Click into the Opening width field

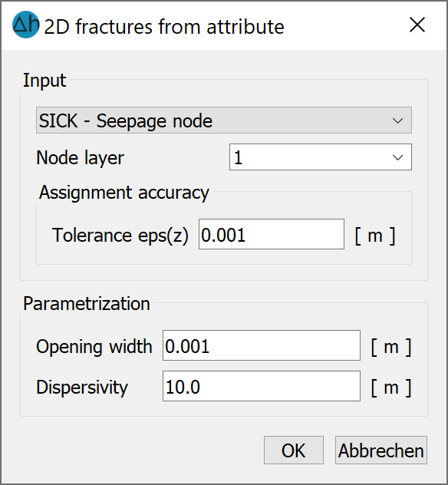[262, 345]
